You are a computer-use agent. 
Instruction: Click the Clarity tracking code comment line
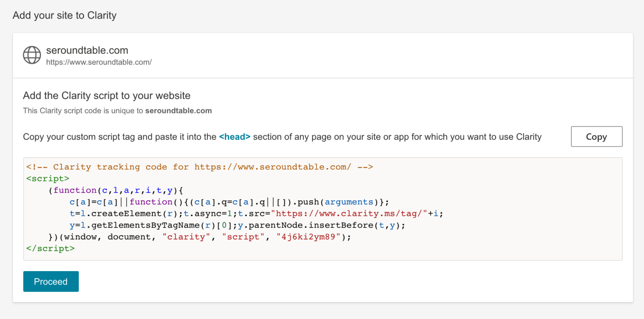pos(199,167)
